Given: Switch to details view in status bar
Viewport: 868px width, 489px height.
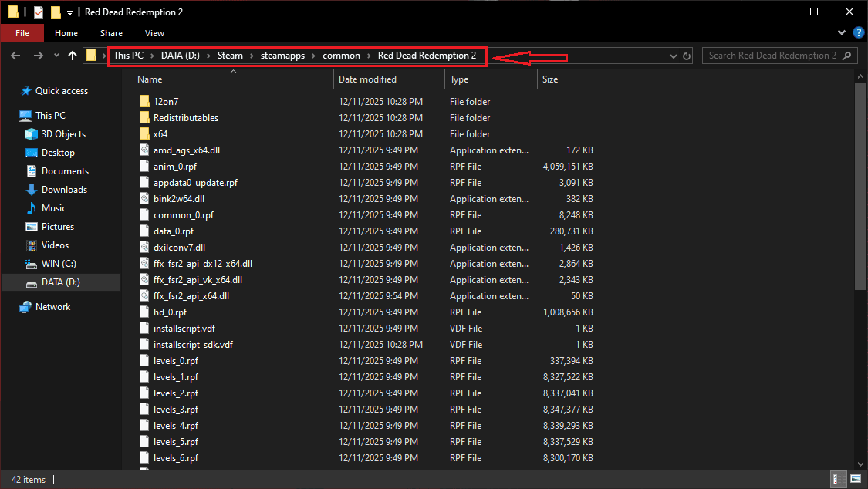Looking at the screenshot, I should 839,480.
